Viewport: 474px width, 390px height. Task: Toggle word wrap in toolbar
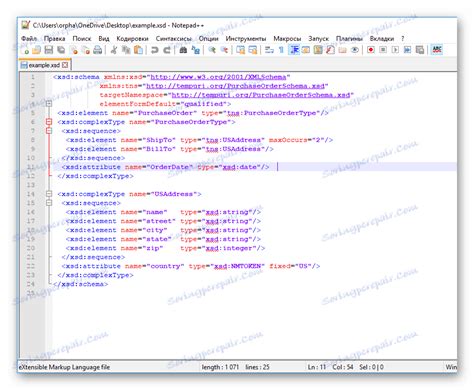click(x=269, y=50)
